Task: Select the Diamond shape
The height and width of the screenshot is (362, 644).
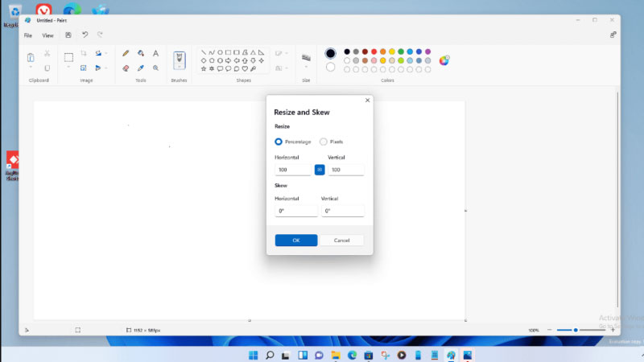Action: coord(204,60)
